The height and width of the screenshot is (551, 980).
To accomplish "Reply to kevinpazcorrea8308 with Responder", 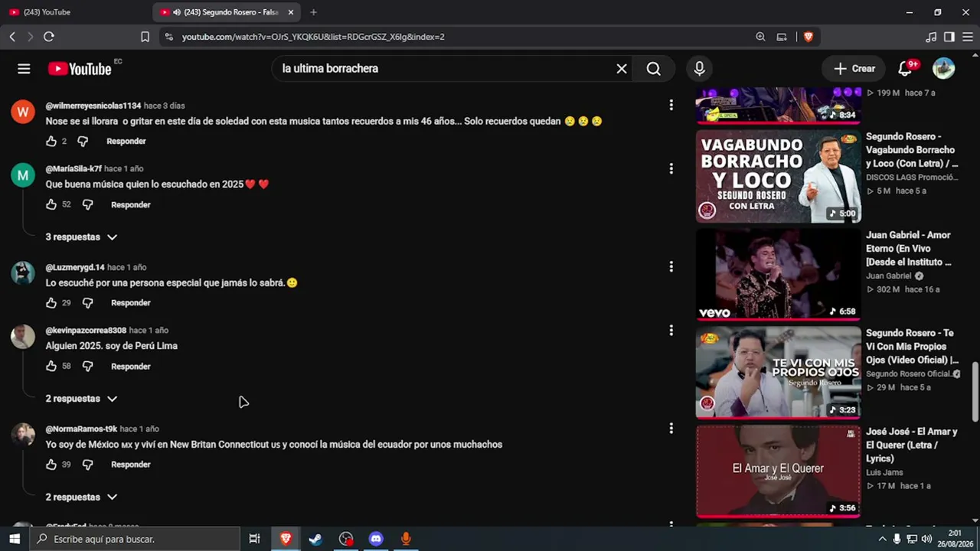I will 131,367.
